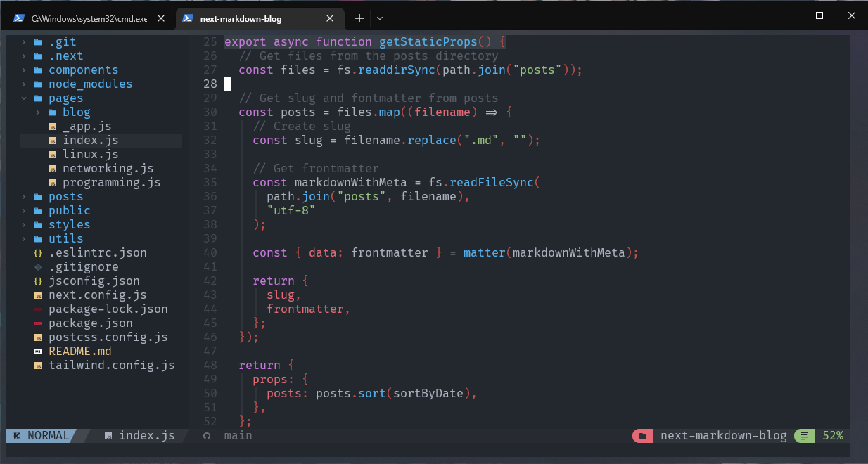Image resolution: width=868 pixels, height=464 pixels.
Task: Click the markdown icon beside README.md
Action: pyautogui.click(x=38, y=352)
